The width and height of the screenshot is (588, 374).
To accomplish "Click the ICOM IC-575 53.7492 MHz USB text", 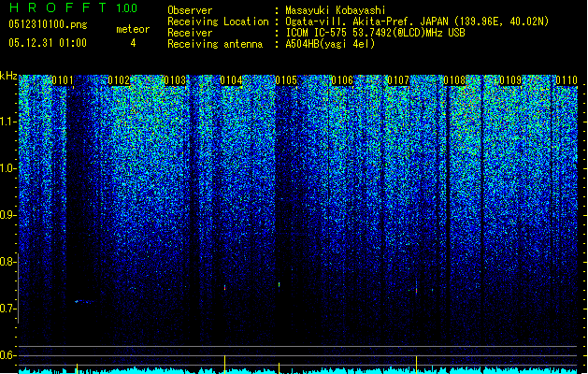I will (375, 33).
